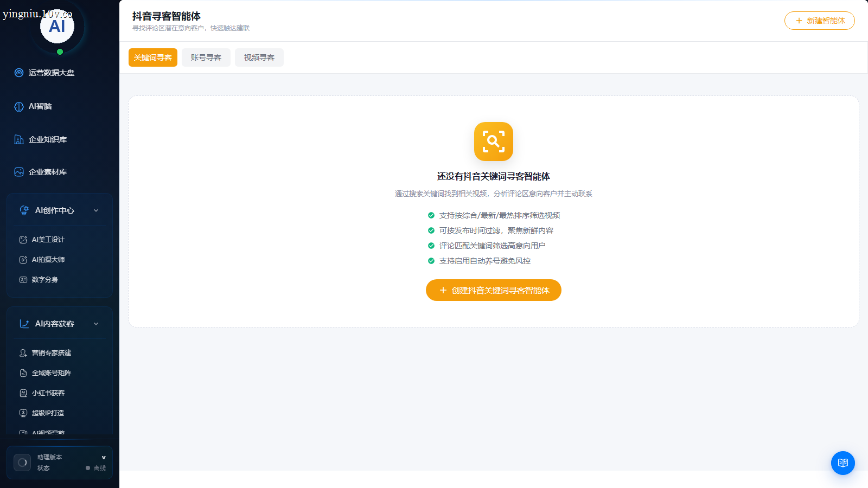This screenshot has width=868, height=488.
Task: Open 全域账号矩阵 via its document icon
Action: [x=23, y=373]
